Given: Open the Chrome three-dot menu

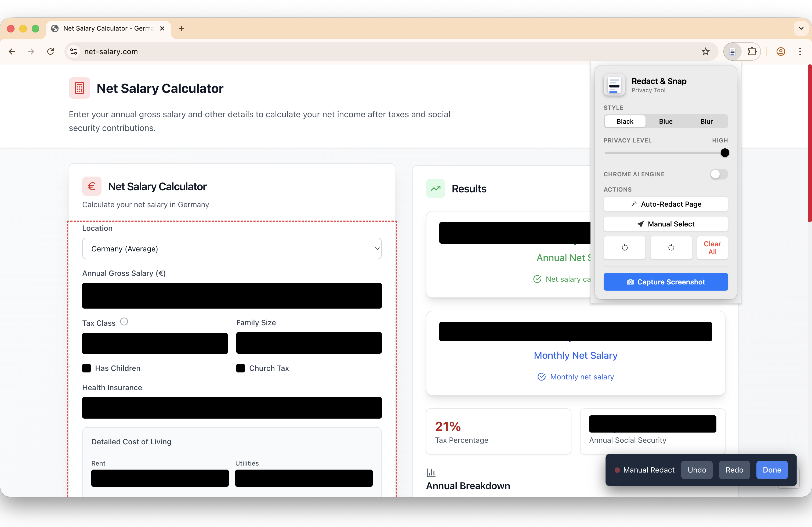Looking at the screenshot, I should (800, 52).
